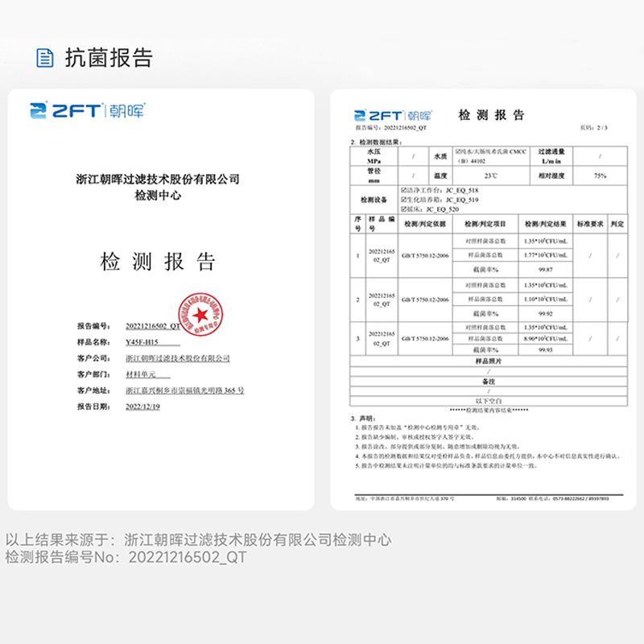Click the retention rate value 99.93
Viewport: 644px width, 644px height.
coord(546,350)
